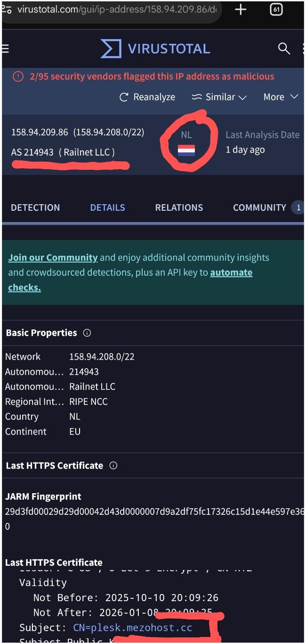Open the automate checks link

click(x=231, y=273)
